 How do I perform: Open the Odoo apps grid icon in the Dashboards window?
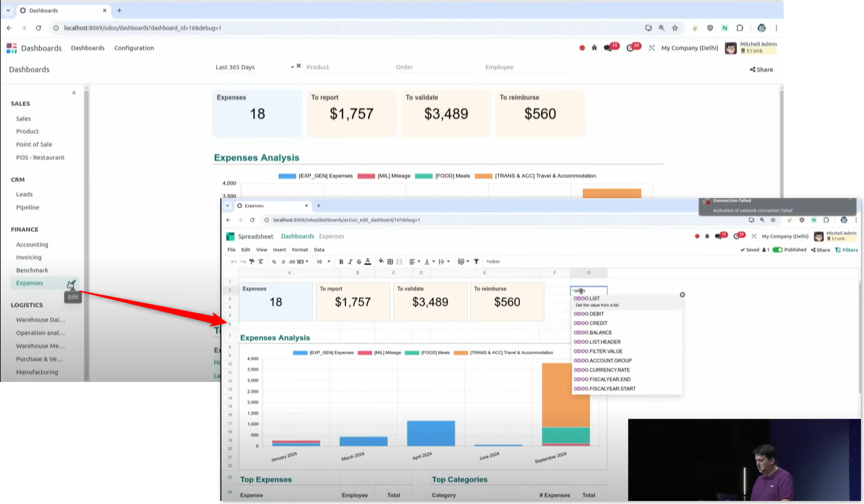tap(12, 48)
